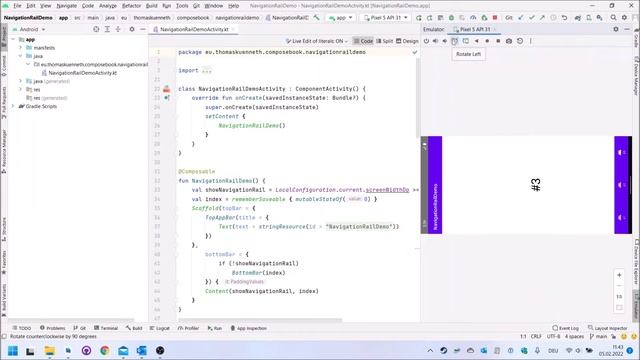Click the Rotate Right emulator icon
Image resolution: width=640 pixels, height=360 pixels.
(x=466, y=41)
